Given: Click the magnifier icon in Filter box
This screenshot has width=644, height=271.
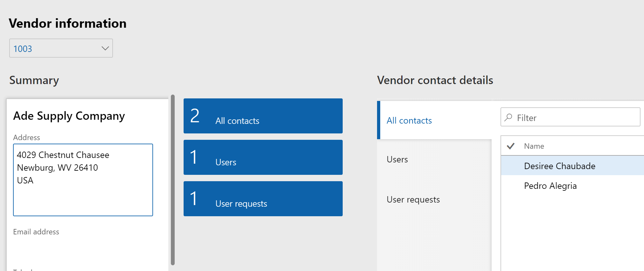Looking at the screenshot, I should click(x=508, y=117).
